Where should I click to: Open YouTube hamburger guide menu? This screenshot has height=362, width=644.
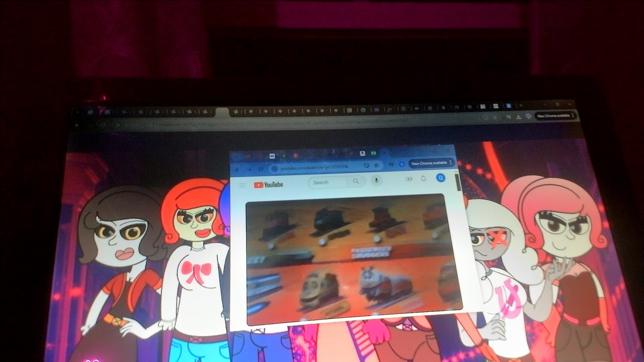click(x=242, y=185)
